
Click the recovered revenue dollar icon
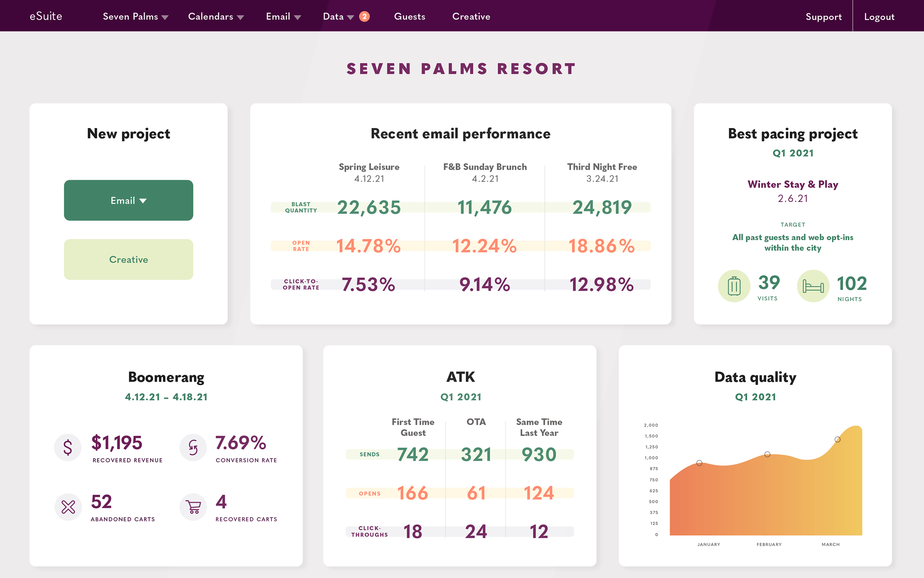[68, 447]
